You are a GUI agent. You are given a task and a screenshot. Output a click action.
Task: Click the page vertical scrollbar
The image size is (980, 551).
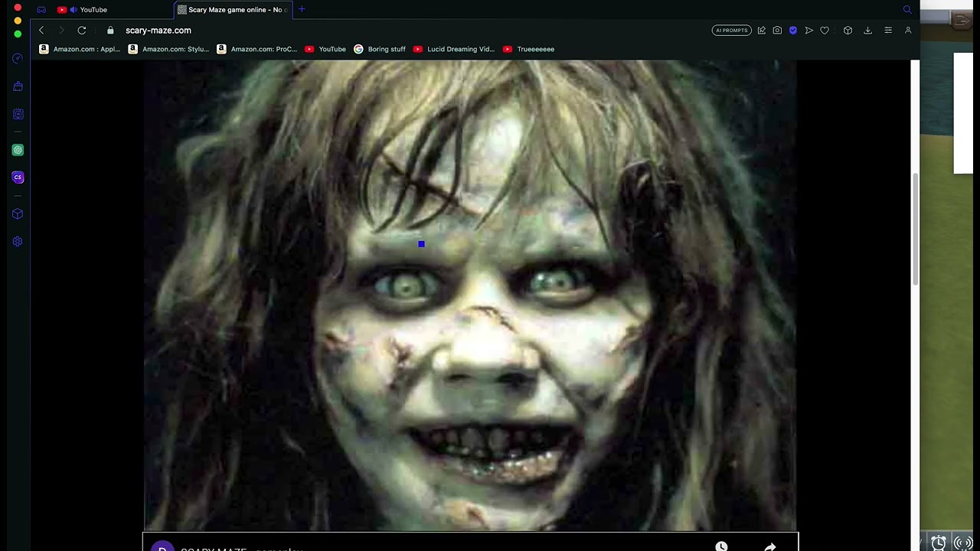(915, 229)
